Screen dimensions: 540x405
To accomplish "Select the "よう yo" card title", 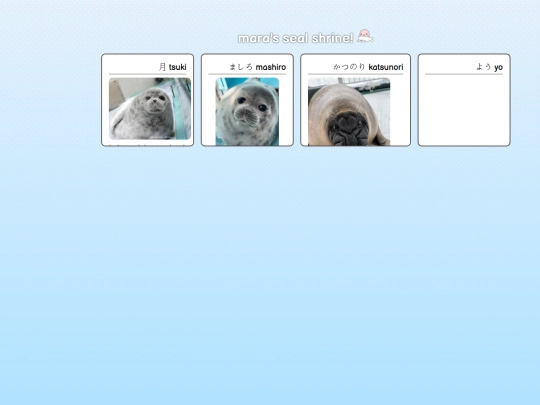I will click(489, 67).
